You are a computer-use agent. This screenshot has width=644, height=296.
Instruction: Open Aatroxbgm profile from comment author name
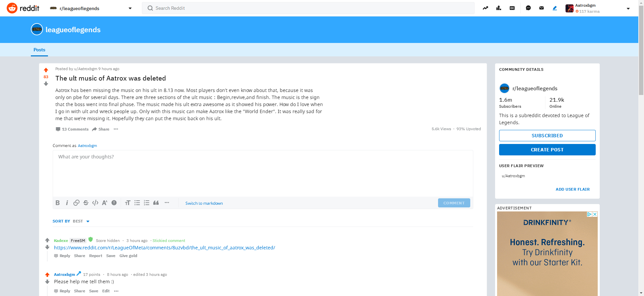(x=64, y=275)
